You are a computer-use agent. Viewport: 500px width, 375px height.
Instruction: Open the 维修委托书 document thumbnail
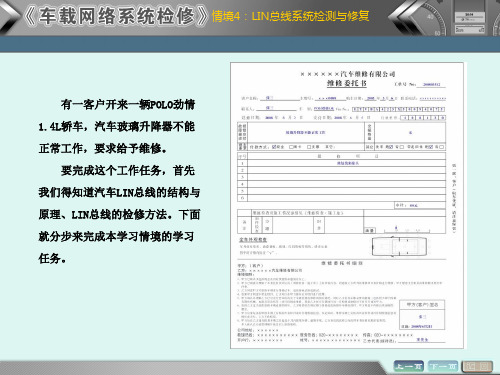pyautogui.click(x=347, y=205)
